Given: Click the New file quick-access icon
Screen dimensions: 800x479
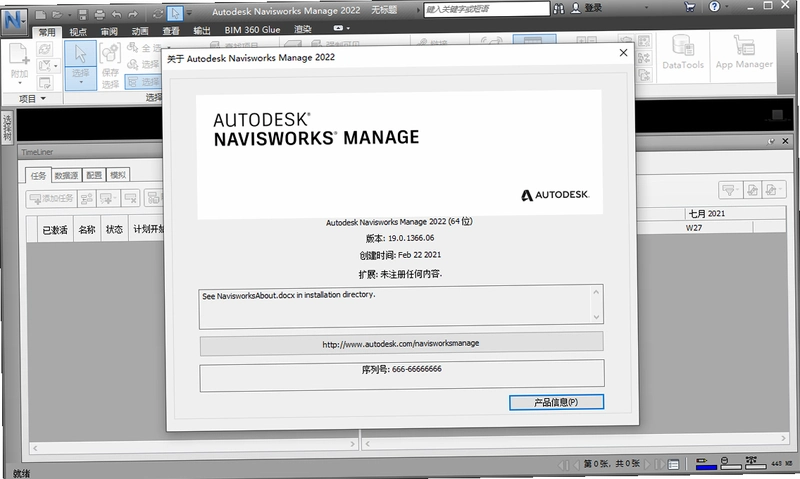Looking at the screenshot, I should point(40,15).
